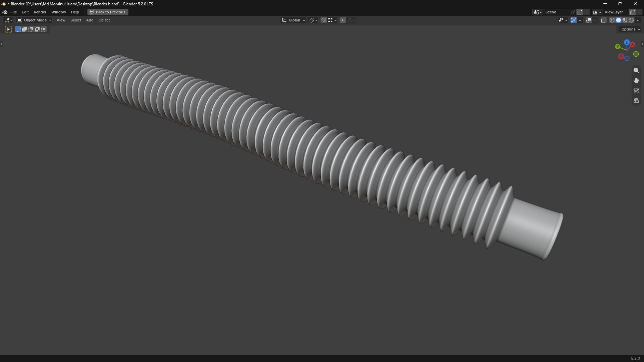The image size is (644, 362).
Task: Expand the left toolbar arrow
Action: (x=1, y=44)
